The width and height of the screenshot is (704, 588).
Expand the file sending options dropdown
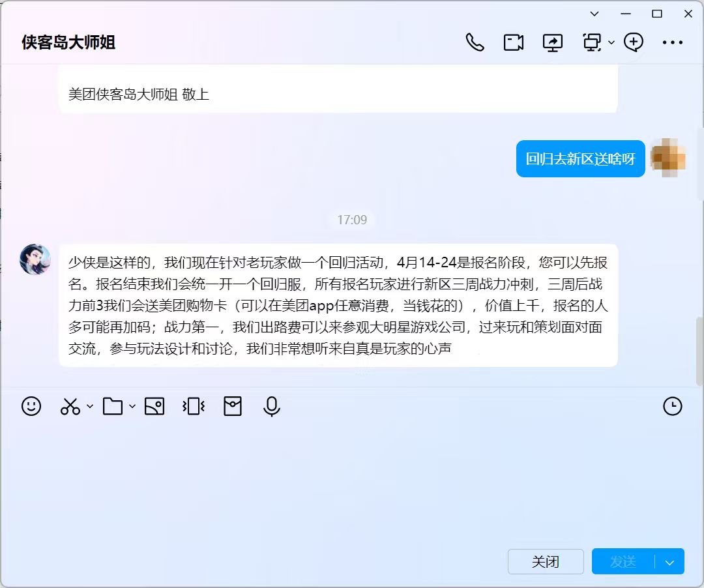pyautogui.click(x=132, y=406)
